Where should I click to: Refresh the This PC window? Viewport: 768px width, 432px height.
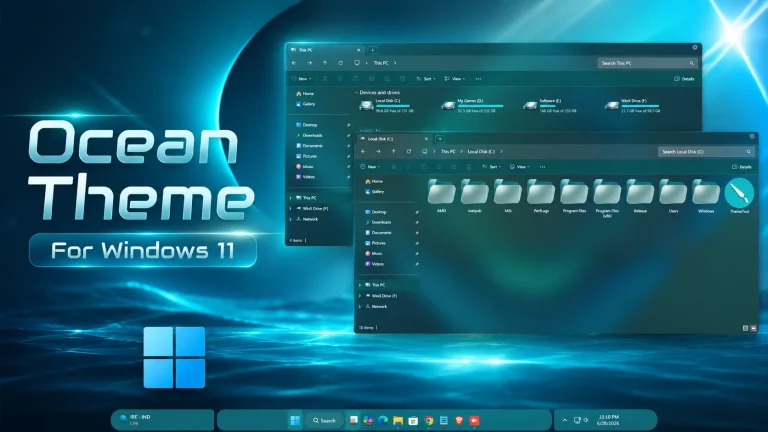(340, 63)
